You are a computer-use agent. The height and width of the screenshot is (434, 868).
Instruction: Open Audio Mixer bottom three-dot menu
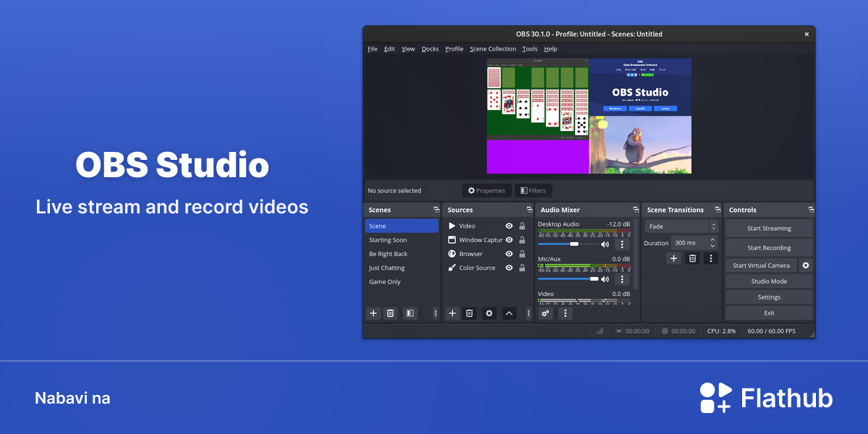[566, 313]
